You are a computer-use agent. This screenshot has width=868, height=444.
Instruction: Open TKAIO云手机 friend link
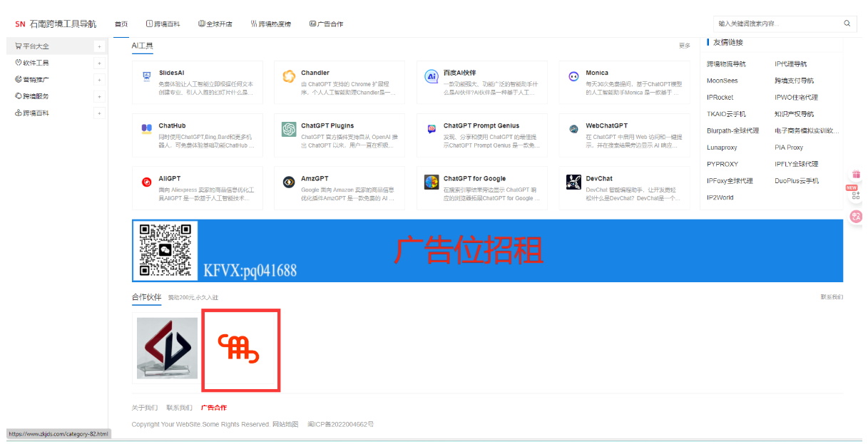[726, 114]
